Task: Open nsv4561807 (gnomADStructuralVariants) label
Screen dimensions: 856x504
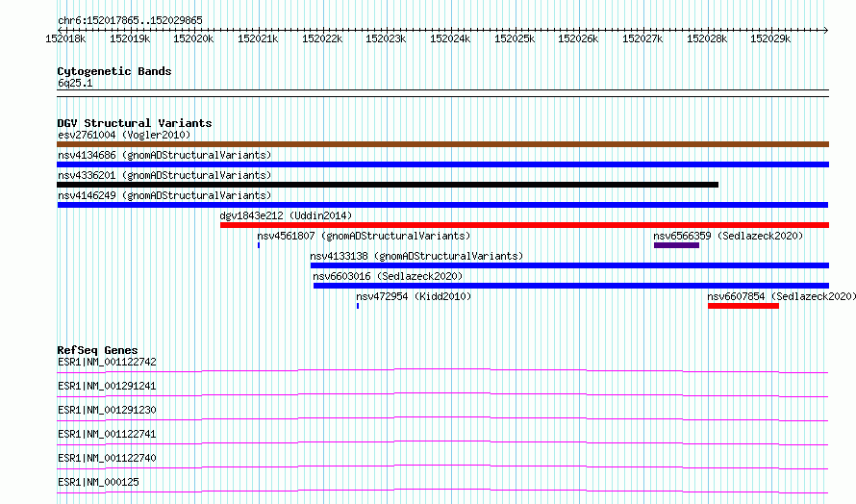Action: [x=364, y=236]
